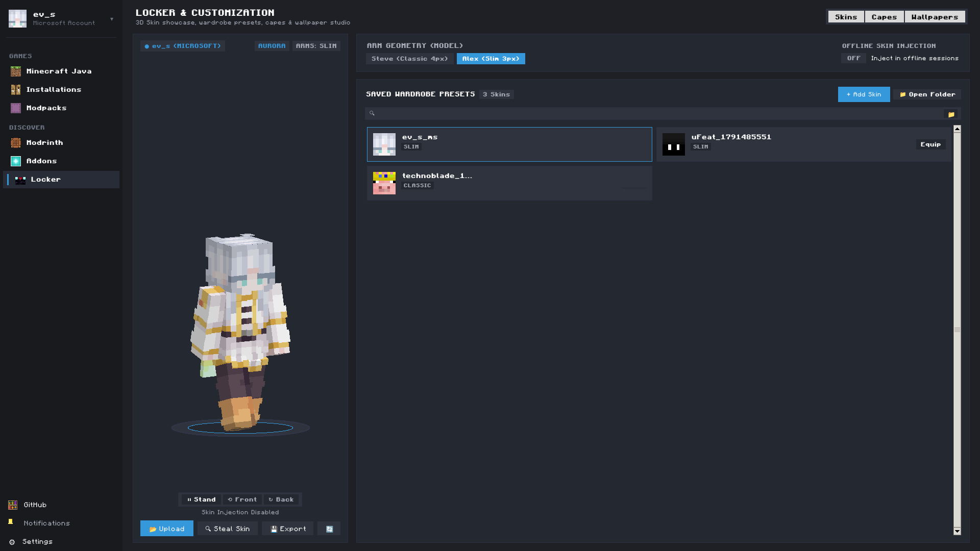This screenshot has width=980, height=551.
Task: Click the ev_s (MICROSOFT) account badge
Action: tap(183, 46)
